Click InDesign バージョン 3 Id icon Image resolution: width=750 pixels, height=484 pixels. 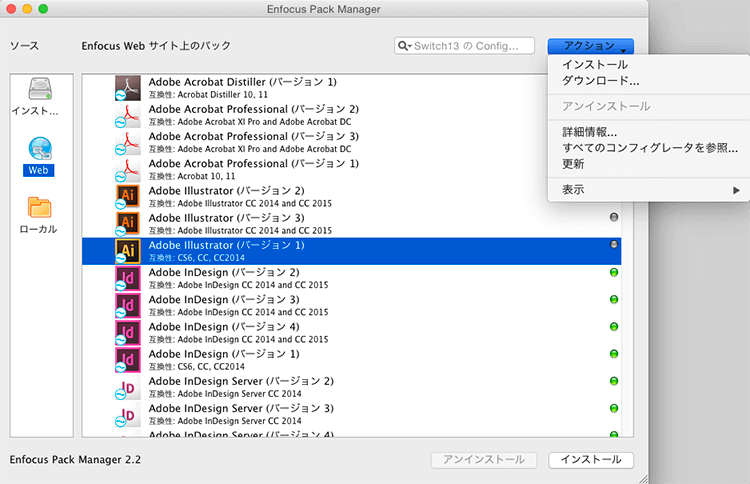pos(128,306)
